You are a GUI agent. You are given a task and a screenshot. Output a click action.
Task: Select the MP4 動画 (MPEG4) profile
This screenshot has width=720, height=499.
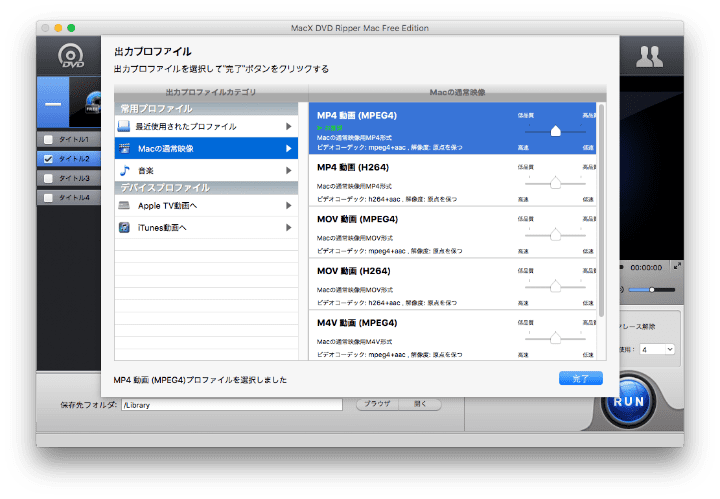(x=452, y=129)
